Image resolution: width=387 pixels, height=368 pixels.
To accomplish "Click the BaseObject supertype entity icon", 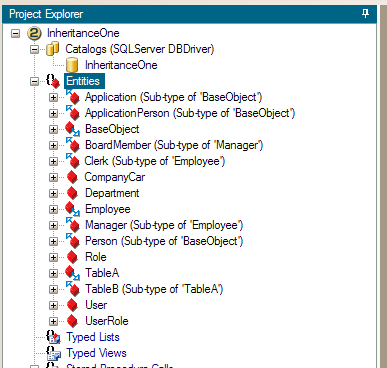I will click(72, 129).
